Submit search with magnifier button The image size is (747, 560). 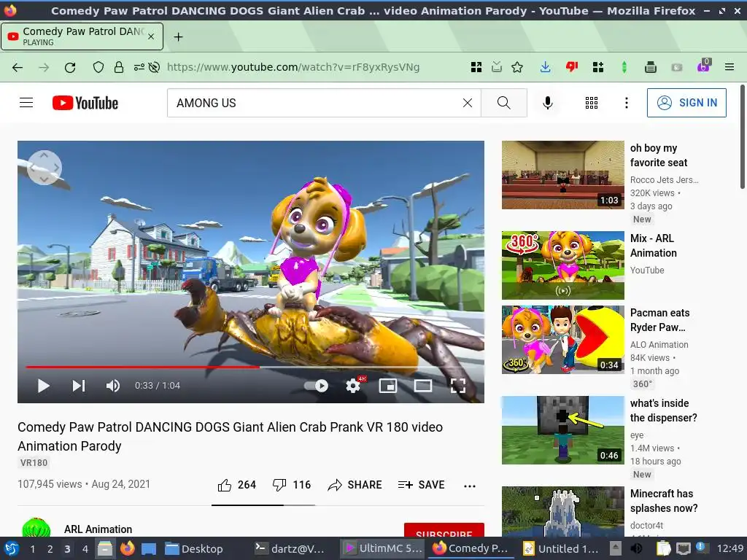click(504, 103)
